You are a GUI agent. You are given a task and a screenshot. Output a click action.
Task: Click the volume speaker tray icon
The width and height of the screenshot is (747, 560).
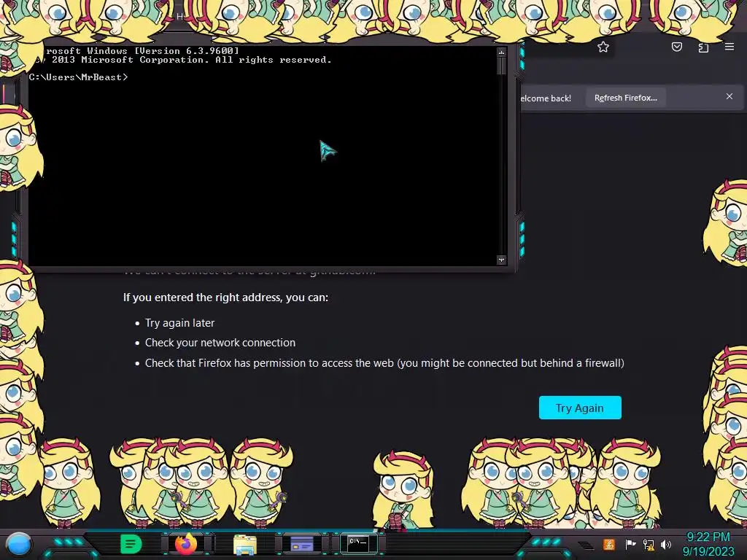tap(666, 544)
